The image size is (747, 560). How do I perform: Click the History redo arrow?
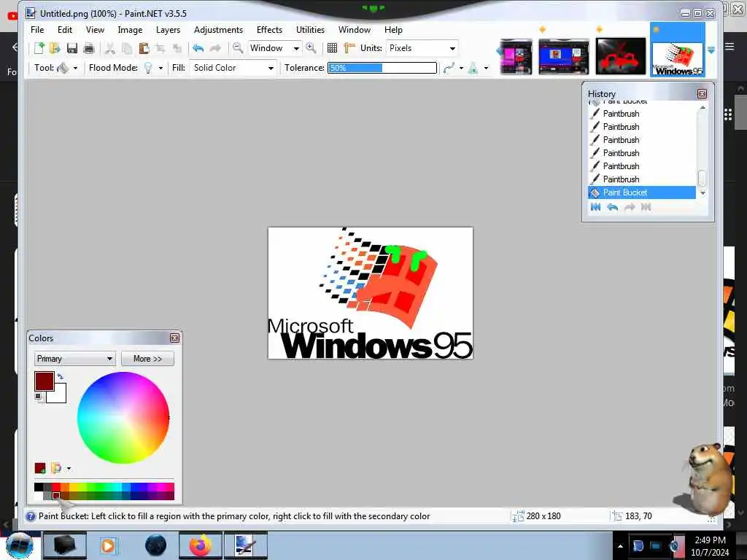tap(630, 206)
